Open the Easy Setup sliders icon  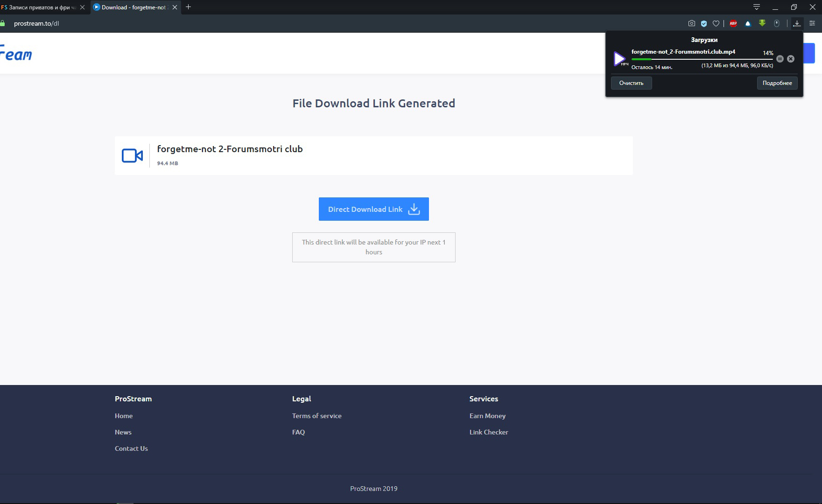[812, 23]
